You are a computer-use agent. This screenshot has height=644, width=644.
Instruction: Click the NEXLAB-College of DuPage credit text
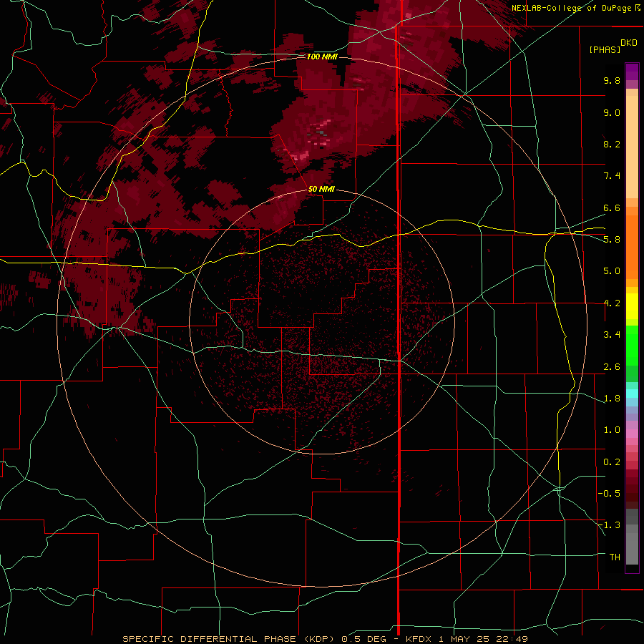571,8
